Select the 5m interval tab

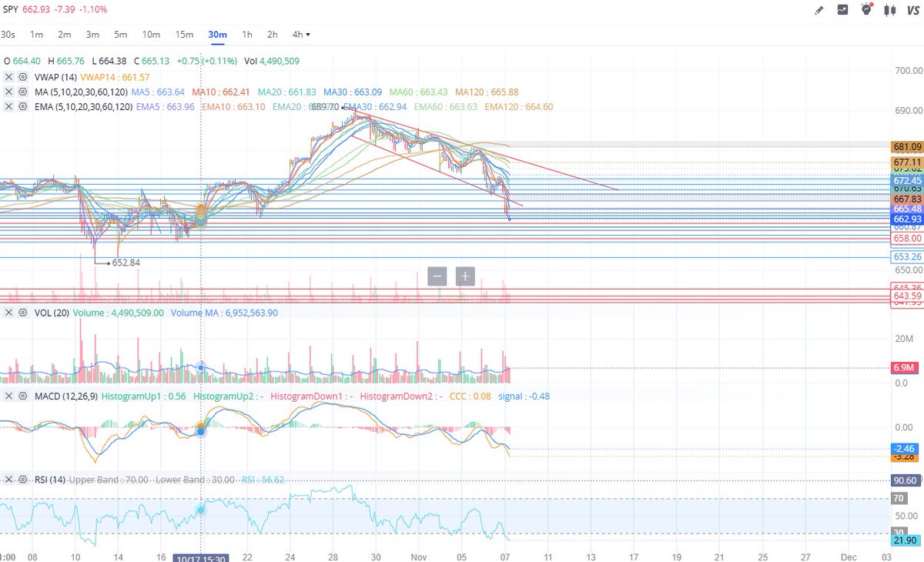coord(119,35)
